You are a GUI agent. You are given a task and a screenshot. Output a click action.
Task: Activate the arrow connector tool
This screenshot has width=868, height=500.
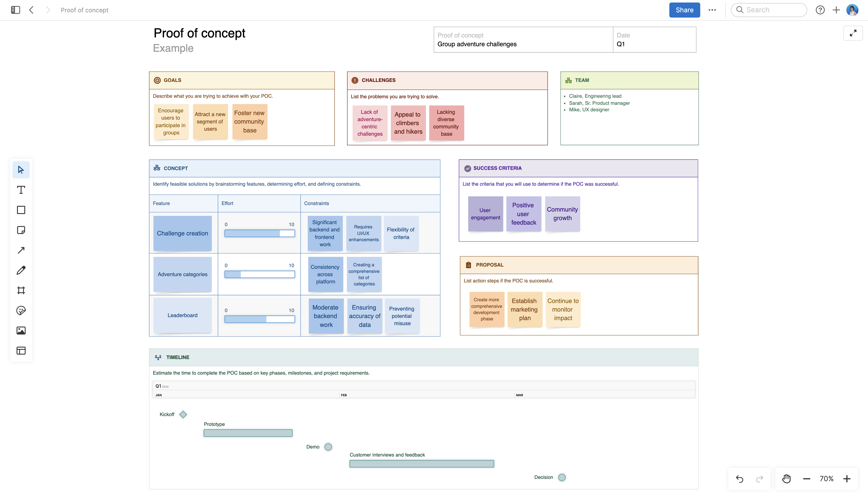(21, 250)
